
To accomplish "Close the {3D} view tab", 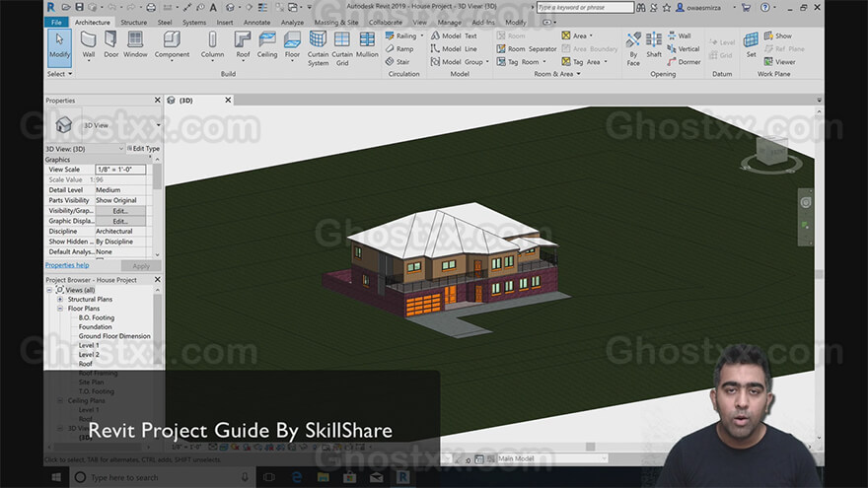I will 228,101.
